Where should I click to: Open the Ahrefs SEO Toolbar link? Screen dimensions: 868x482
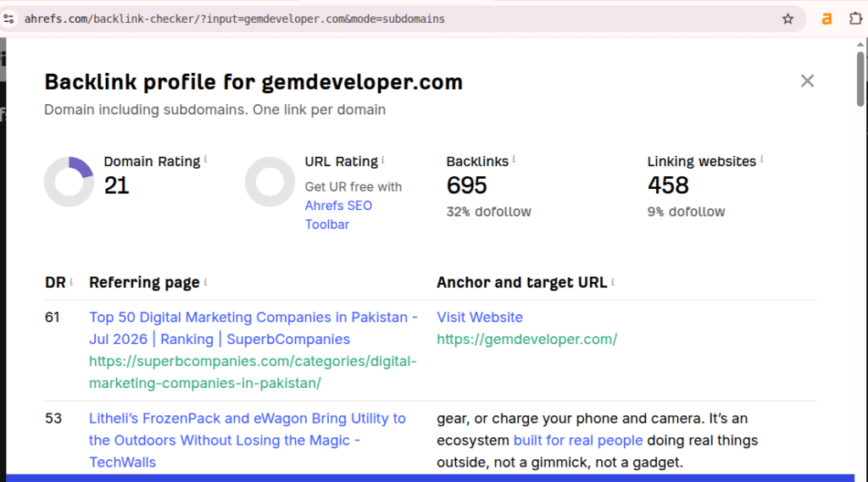[338, 214]
